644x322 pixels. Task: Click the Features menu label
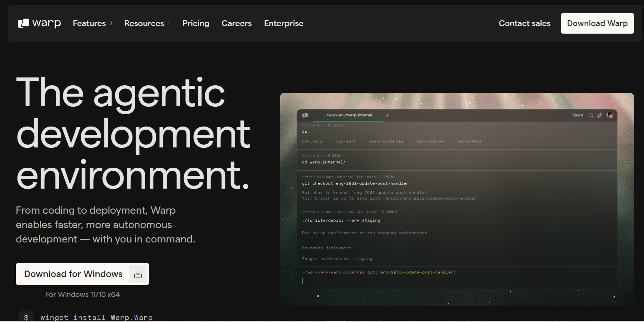[89, 23]
